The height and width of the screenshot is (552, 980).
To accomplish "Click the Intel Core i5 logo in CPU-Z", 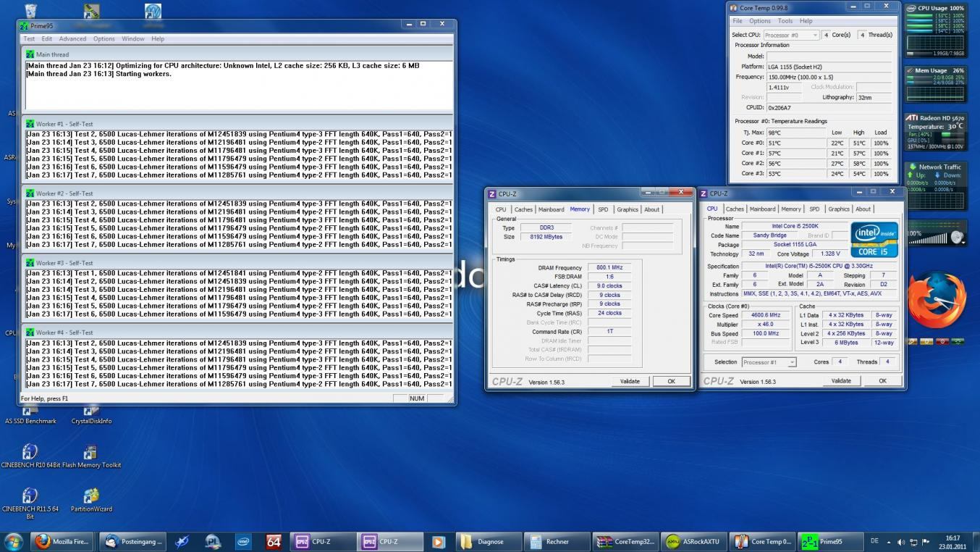I will (874, 240).
